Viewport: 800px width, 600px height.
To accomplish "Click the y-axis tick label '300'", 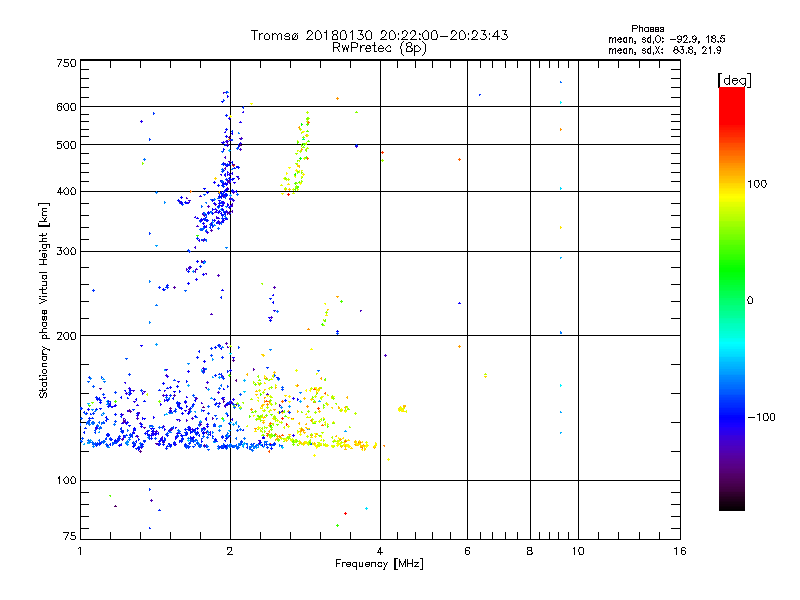I will 66,252.
